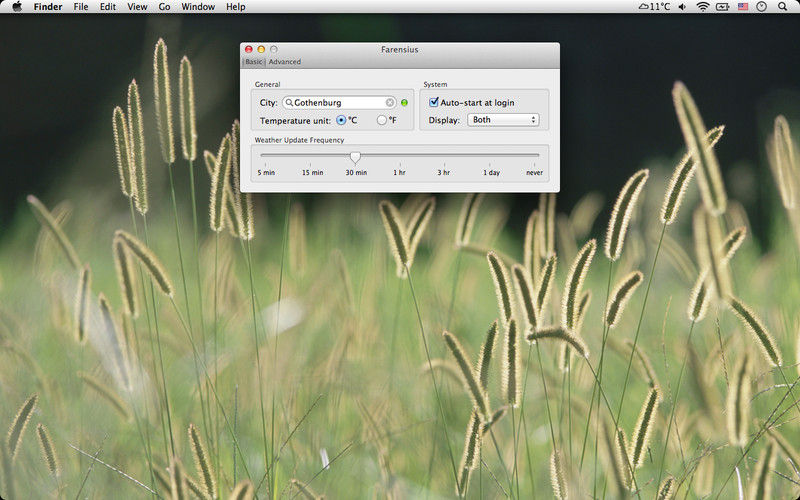Screen dimensions: 800x500
Task: Click the Temperature unit label
Action: (295, 121)
